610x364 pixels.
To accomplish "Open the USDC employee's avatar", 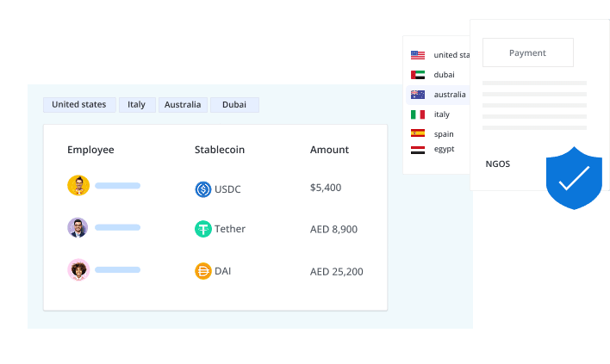I will pyautogui.click(x=78, y=185).
